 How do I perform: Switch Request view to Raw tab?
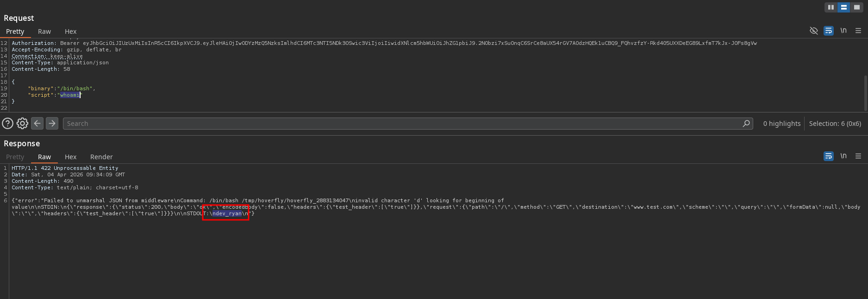(44, 31)
